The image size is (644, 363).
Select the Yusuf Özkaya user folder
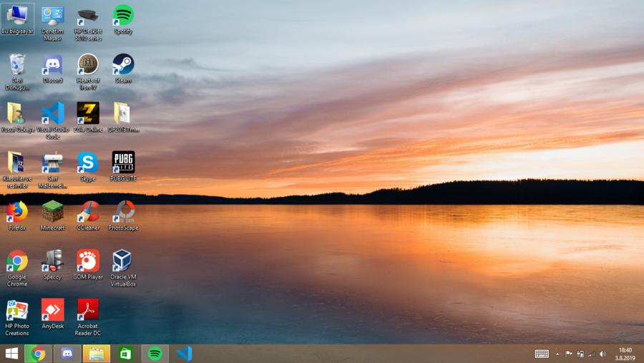pos(17,117)
